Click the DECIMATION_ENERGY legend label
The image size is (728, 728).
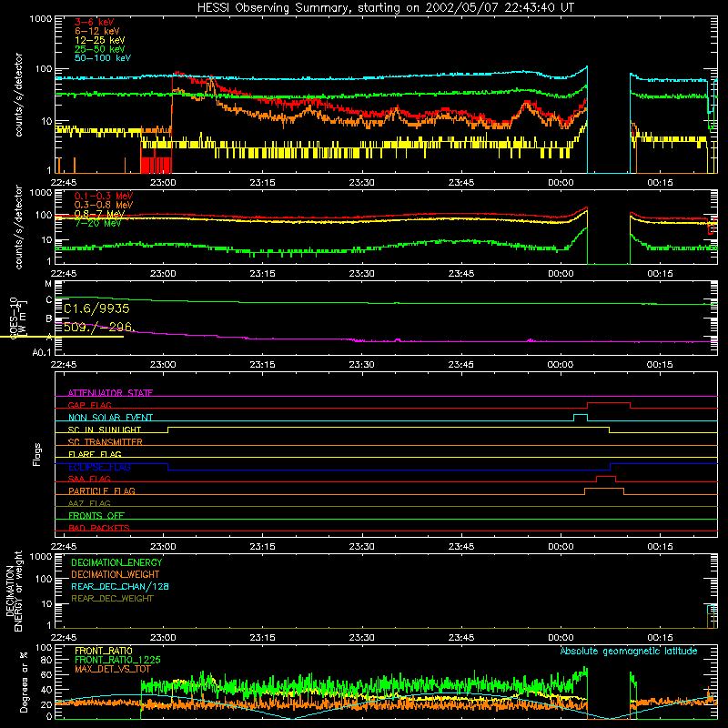click(x=116, y=562)
